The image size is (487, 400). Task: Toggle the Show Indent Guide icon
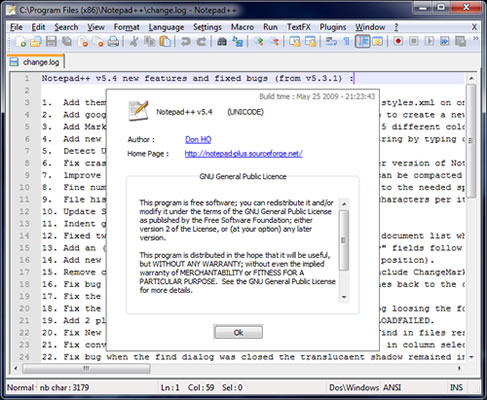(x=362, y=42)
